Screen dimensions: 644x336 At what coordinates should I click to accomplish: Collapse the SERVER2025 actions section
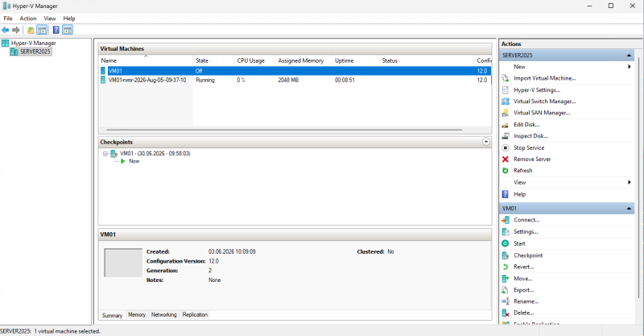629,55
